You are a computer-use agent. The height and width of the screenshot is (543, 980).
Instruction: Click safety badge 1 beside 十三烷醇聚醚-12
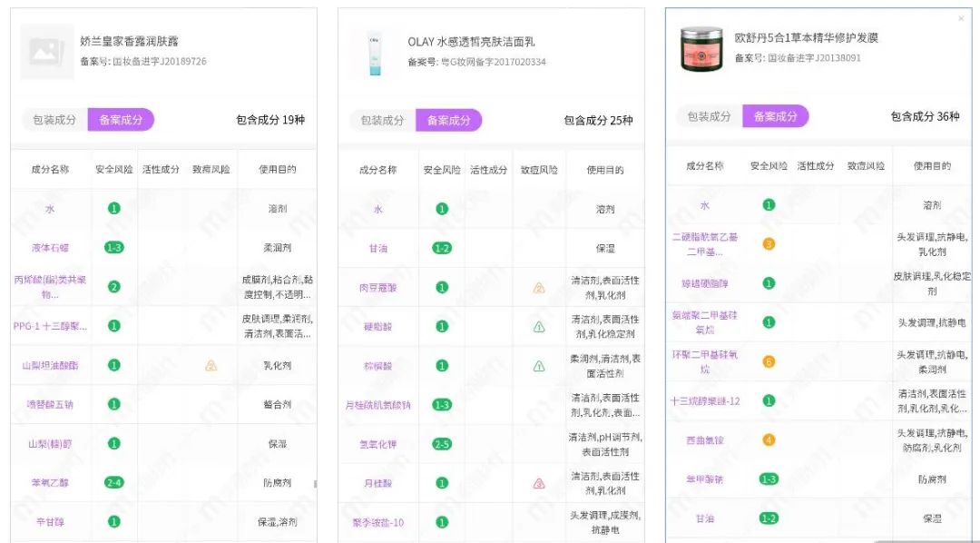coord(769,400)
